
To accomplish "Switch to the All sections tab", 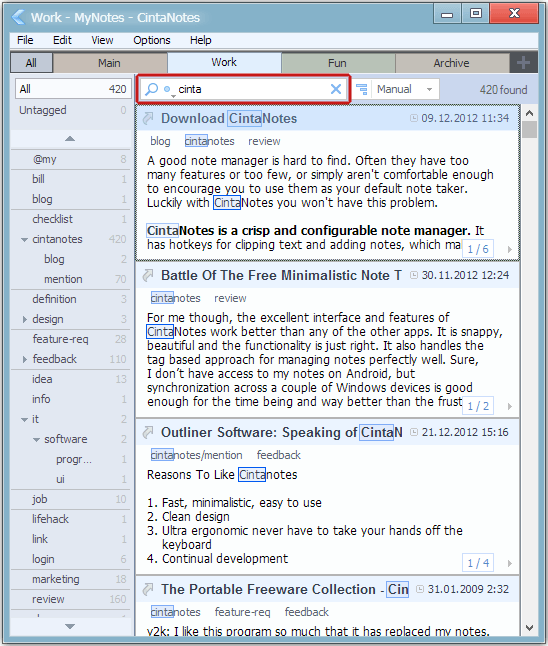I will click(x=31, y=63).
